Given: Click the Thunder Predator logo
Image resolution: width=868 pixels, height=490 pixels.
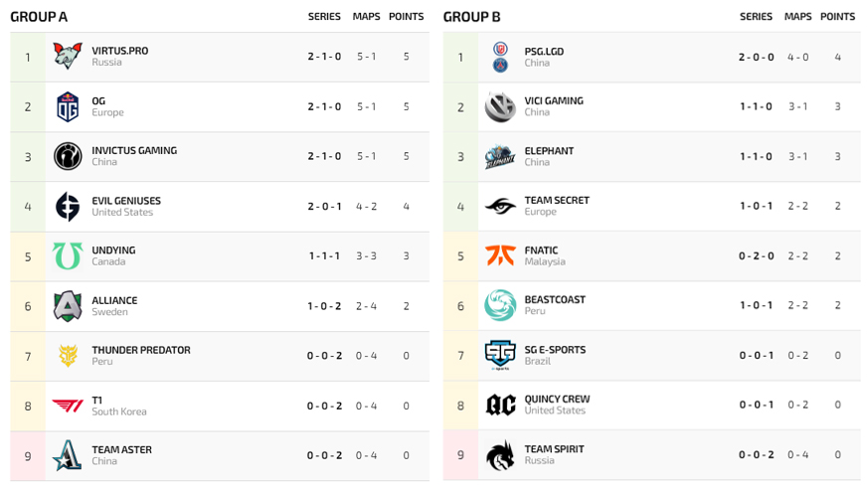Looking at the screenshot, I should (x=68, y=356).
